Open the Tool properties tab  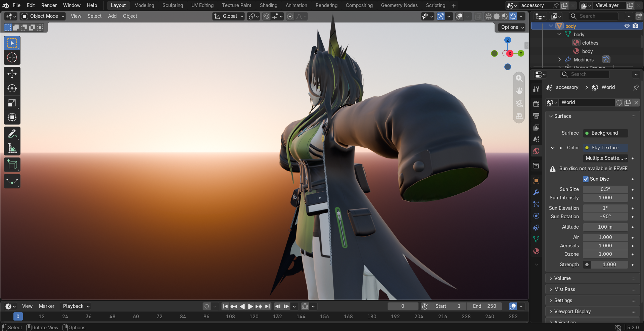pyautogui.click(x=536, y=89)
